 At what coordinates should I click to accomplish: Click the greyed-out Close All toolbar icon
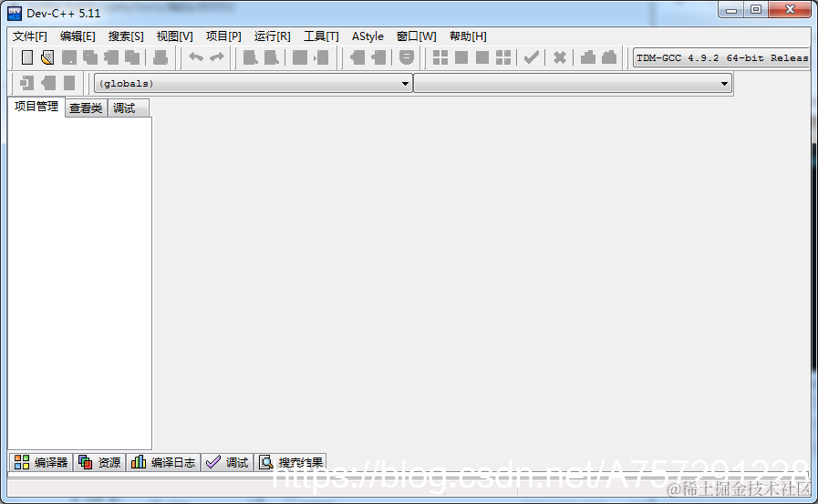pyautogui.click(x=132, y=57)
